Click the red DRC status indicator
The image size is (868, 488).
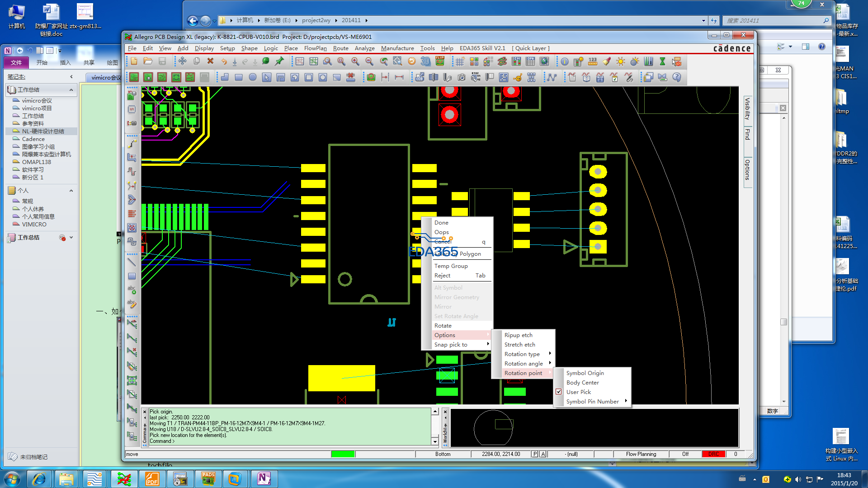pos(713,454)
